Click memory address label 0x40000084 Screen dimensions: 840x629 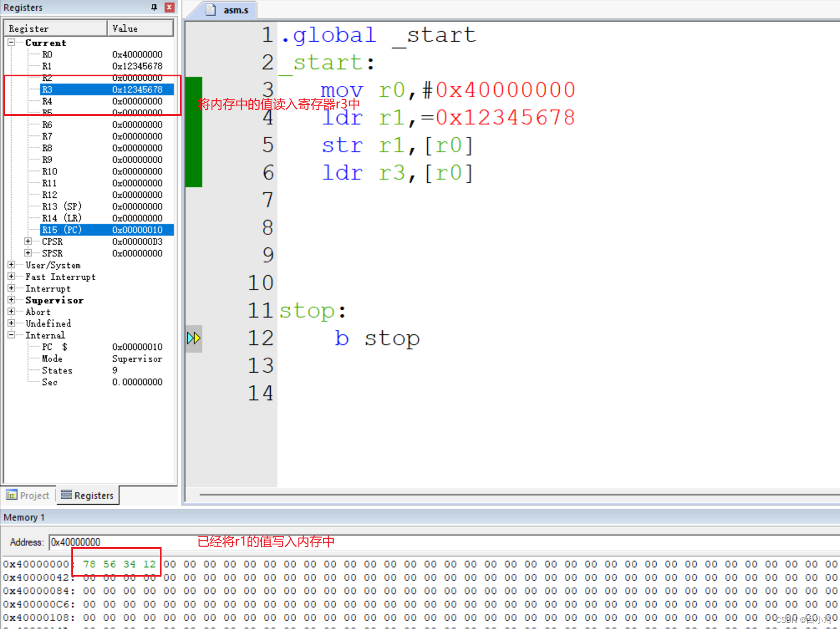pyautogui.click(x=38, y=591)
